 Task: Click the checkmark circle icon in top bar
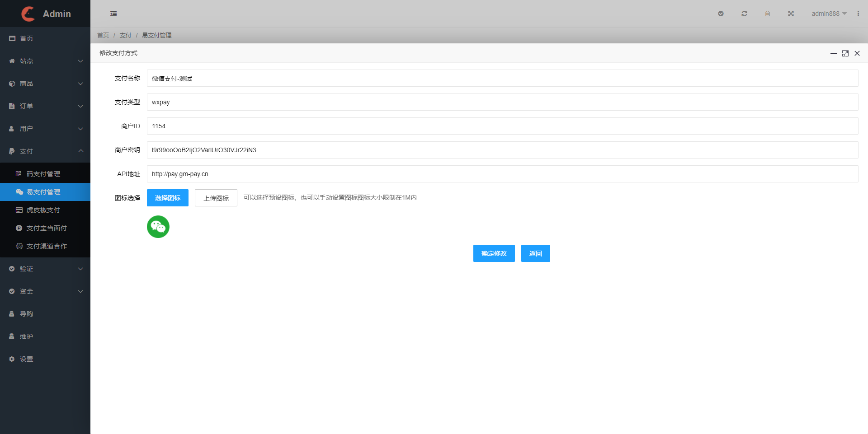coord(721,14)
